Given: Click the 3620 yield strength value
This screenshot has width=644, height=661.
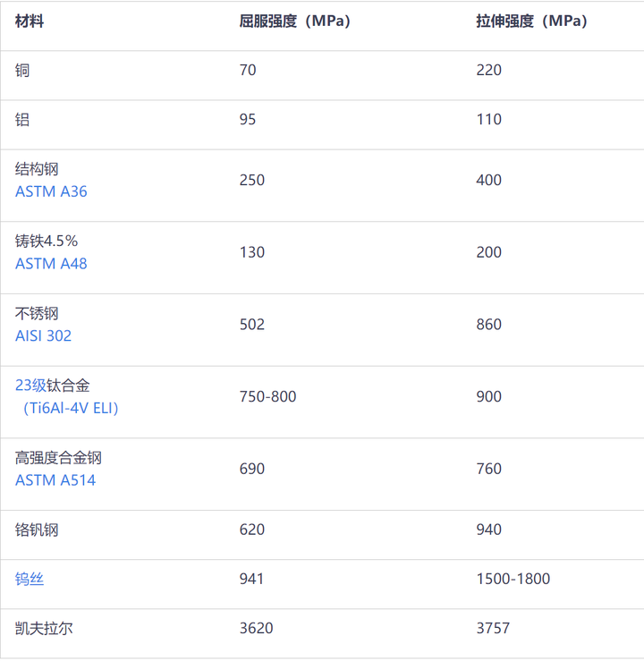Looking at the screenshot, I should (256, 629).
